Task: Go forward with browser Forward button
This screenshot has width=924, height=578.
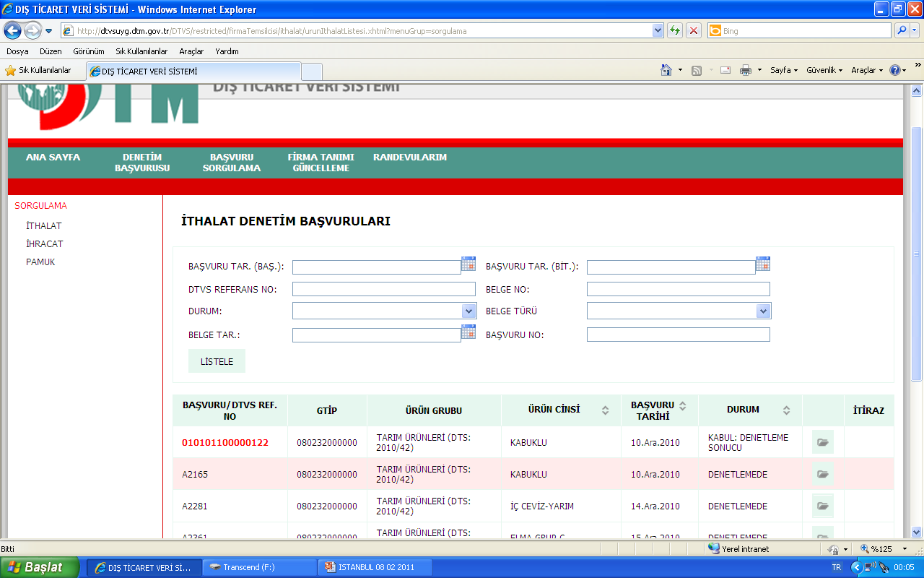Action: tap(32, 30)
